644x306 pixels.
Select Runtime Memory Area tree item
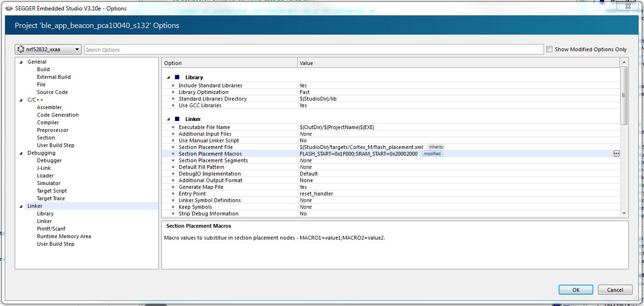click(x=64, y=236)
